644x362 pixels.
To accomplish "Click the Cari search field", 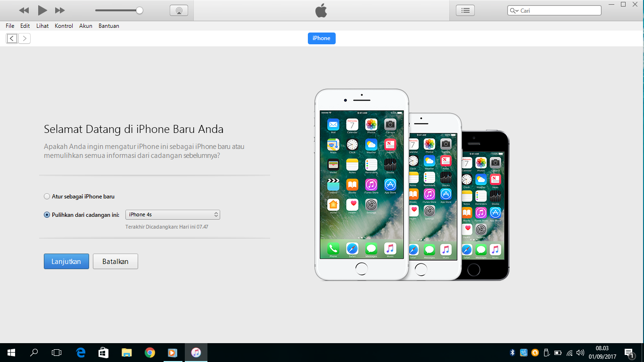I will [x=554, y=10].
